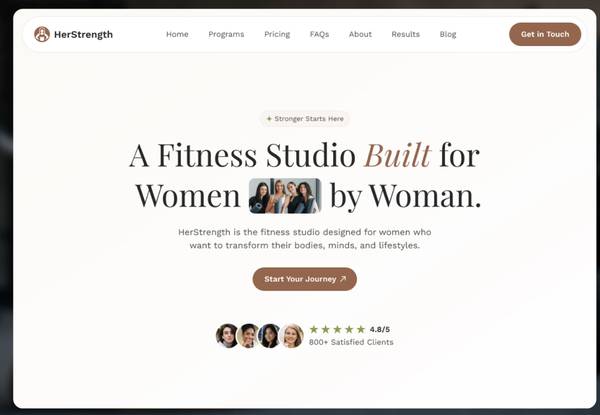Select the first green rating star
Screen dimensions: 600x415
tap(314, 329)
